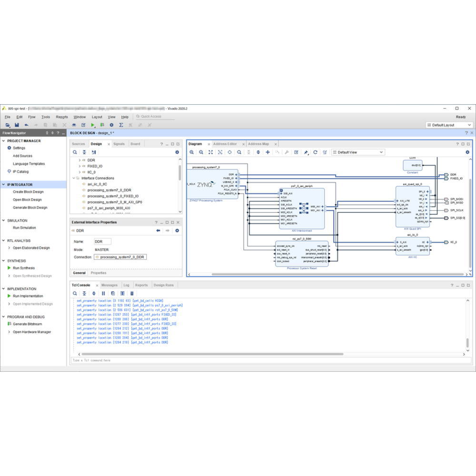This screenshot has height=476, width=476.
Task: Pause Tcl Console output
Action: (x=103, y=294)
